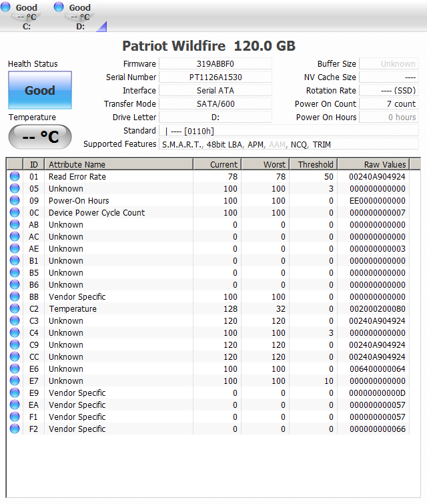Sort by the Attribute Name column header
The width and height of the screenshot is (427, 504).
point(119,164)
